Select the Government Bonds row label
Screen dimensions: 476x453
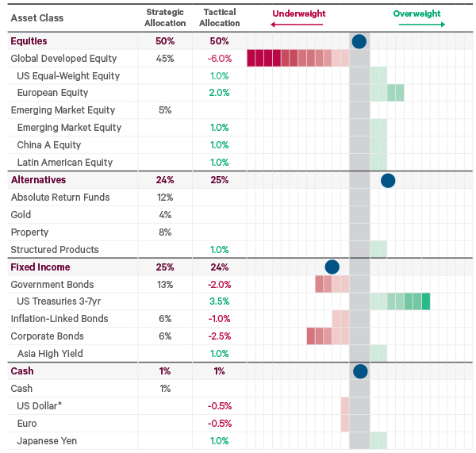[x=52, y=285]
